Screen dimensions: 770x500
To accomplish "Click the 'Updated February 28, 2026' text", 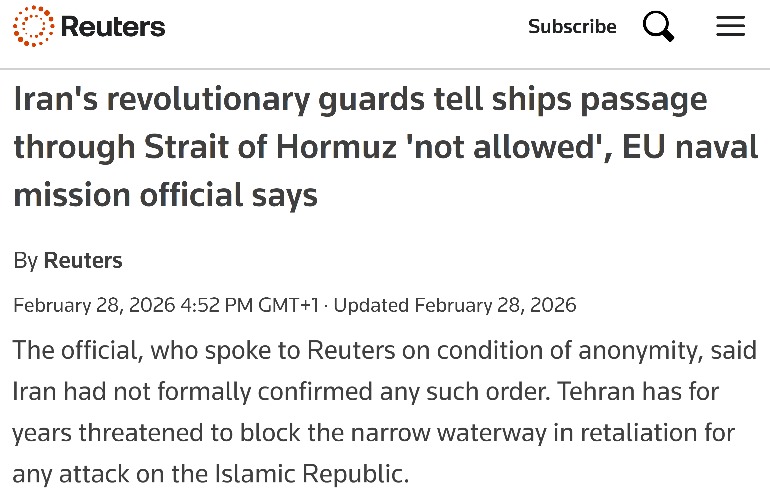I will (x=455, y=305).
